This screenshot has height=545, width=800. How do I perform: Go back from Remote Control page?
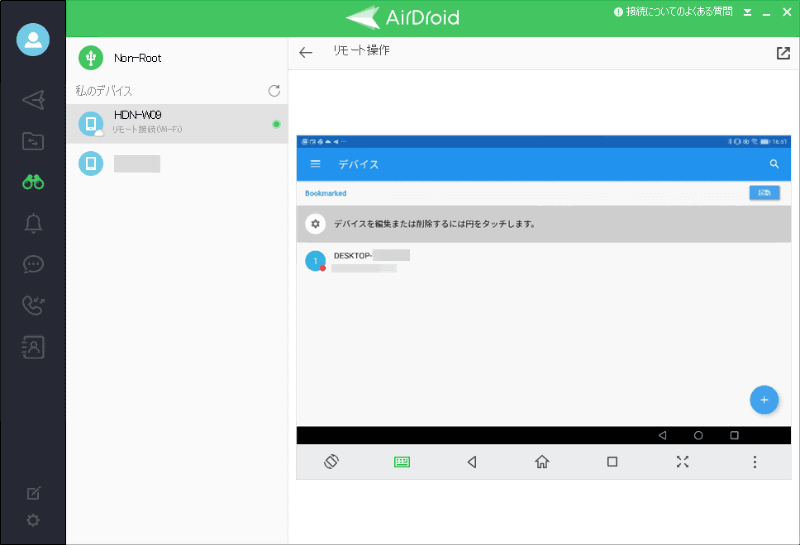point(305,52)
